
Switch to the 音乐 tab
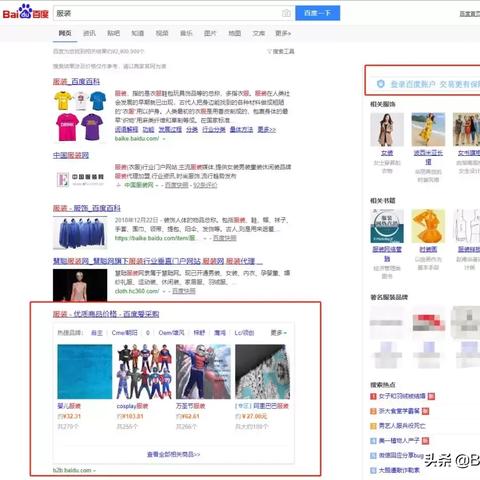[x=186, y=33]
